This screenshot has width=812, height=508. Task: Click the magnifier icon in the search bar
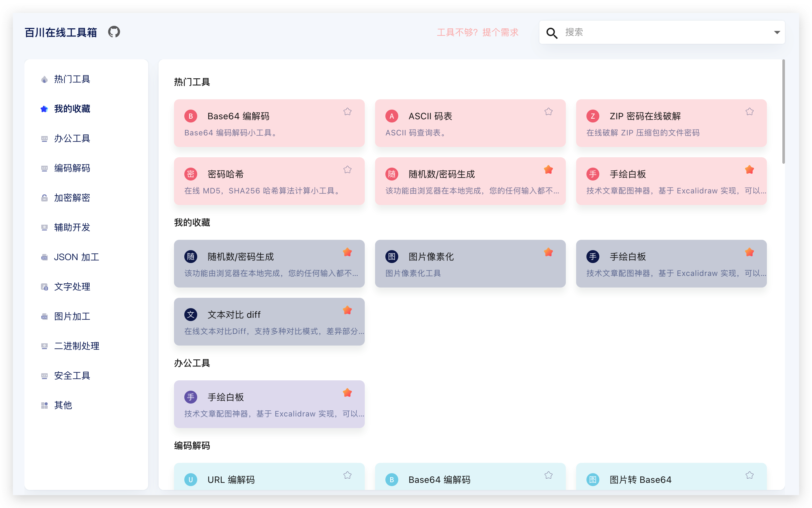pos(552,33)
